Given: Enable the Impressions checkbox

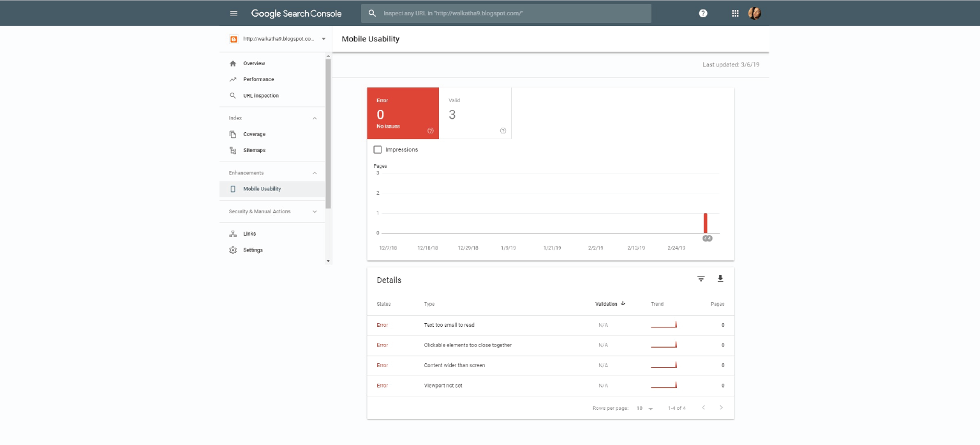Looking at the screenshot, I should (x=378, y=149).
